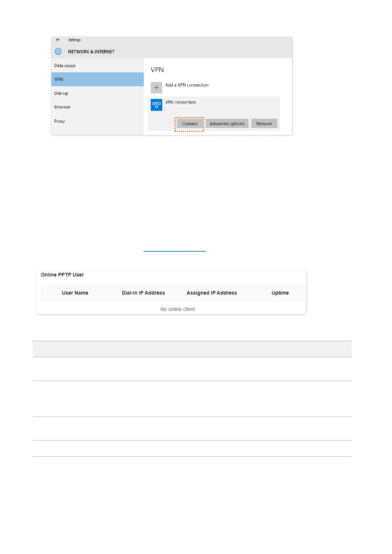
Task: Select the 'VPN connection' entry name
Action: click(180, 103)
